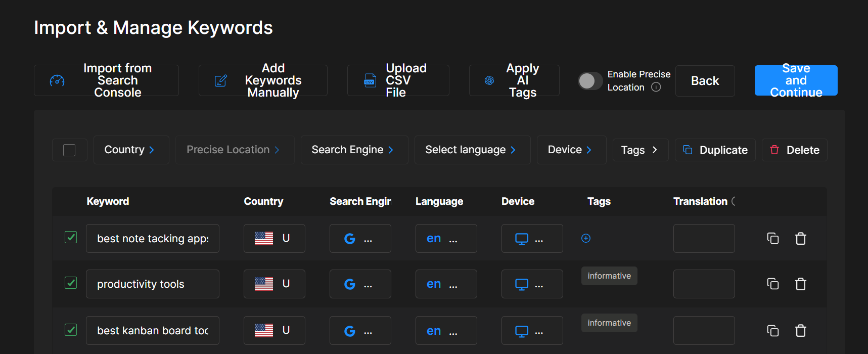Choose Upload CSV File option
The width and height of the screenshot is (868, 354).
click(x=398, y=80)
